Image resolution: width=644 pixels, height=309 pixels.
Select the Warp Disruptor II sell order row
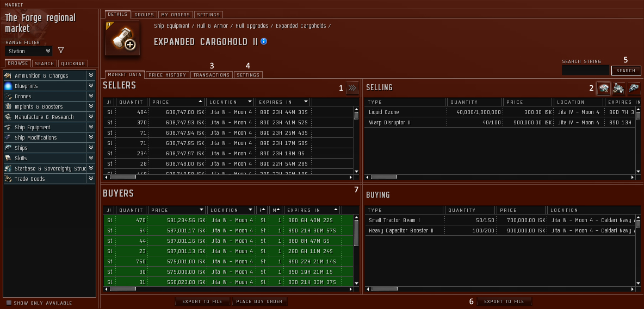[x=500, y=122]
